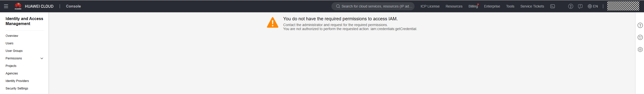644x94 pixels.
Task: Click the right sidebar help circle icon
Action: coord(640,25)
